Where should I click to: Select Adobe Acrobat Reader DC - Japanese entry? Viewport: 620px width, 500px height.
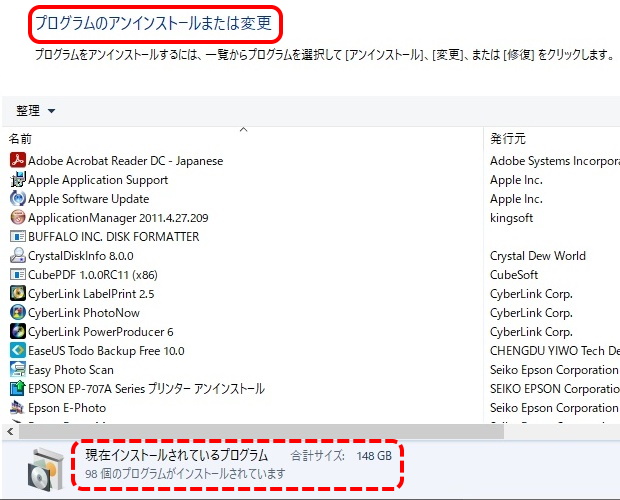[x=125, y=161]
